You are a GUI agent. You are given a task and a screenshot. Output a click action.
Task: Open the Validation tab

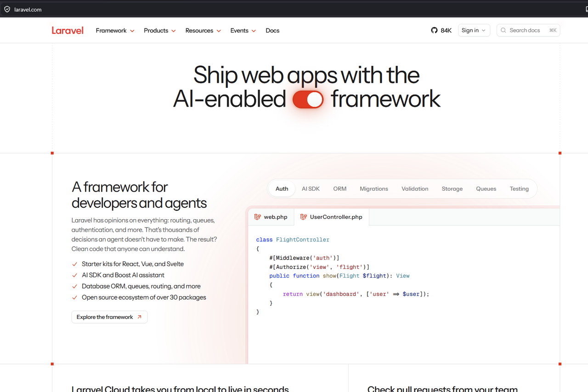coord(415,189)
